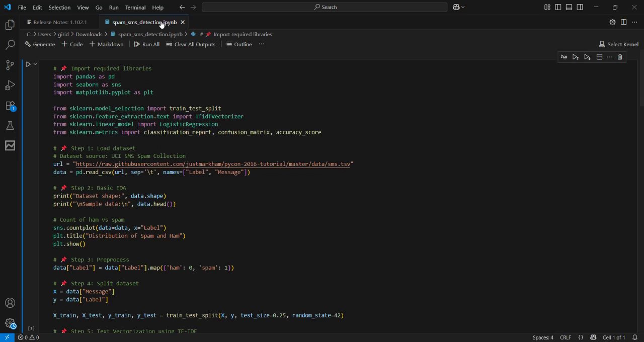
Task: Open the Copilot status icon in the status bar
Action: (x=593, y=337)
